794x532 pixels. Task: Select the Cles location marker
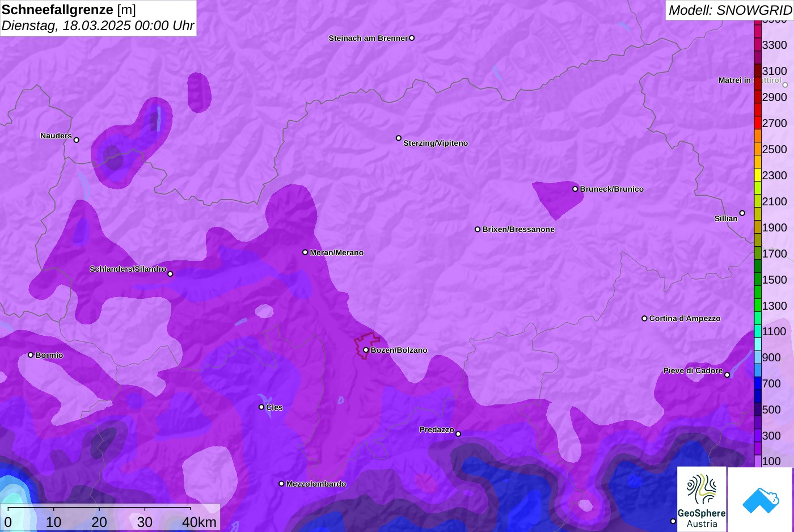point(261,407)
